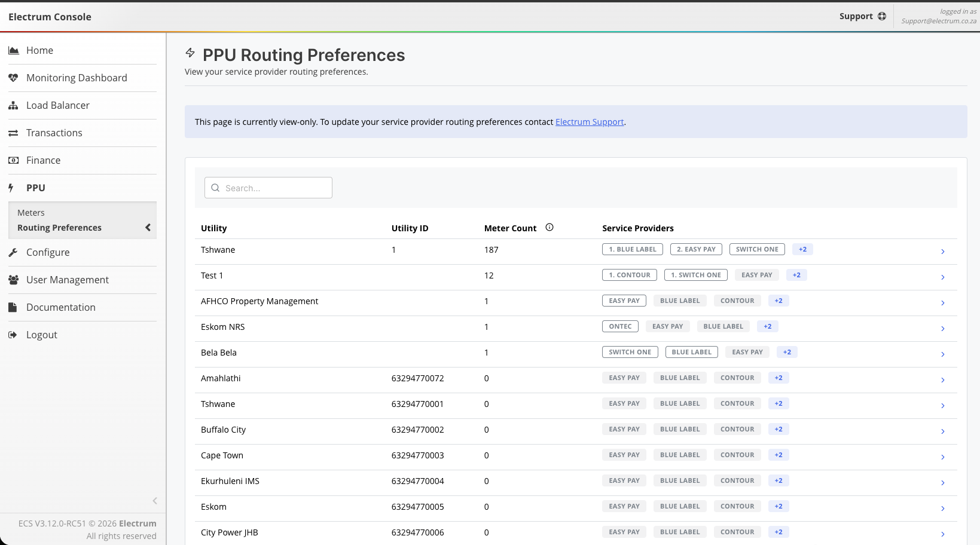Screen dimensions: 980x545
Task: Expand the Eskom NRS row chevron
Action: 942,329
